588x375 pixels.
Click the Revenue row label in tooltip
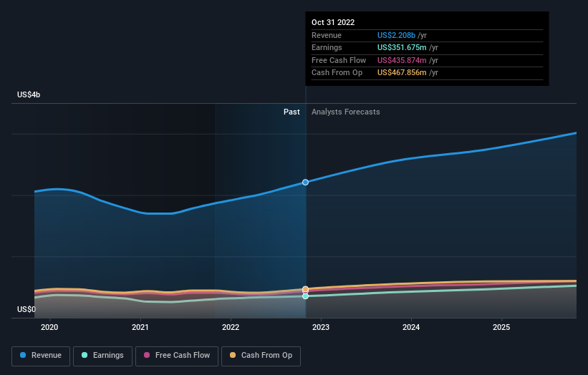pos(327,35)
